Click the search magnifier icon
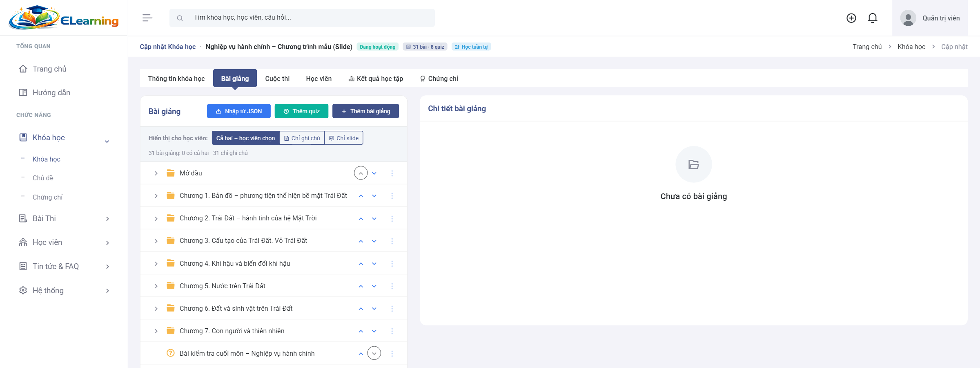The image size is (980, 368). click(180, 18)
